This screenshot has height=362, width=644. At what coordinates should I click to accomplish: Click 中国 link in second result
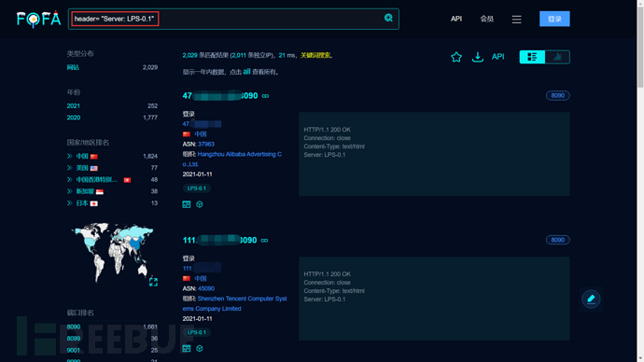[201, 279]
